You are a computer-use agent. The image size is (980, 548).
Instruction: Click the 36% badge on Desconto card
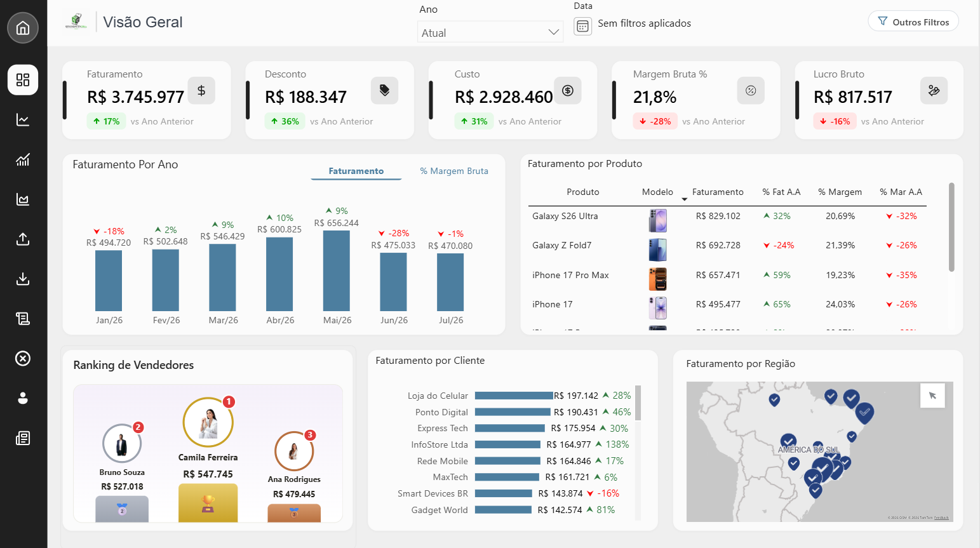(x=285, y=121)
